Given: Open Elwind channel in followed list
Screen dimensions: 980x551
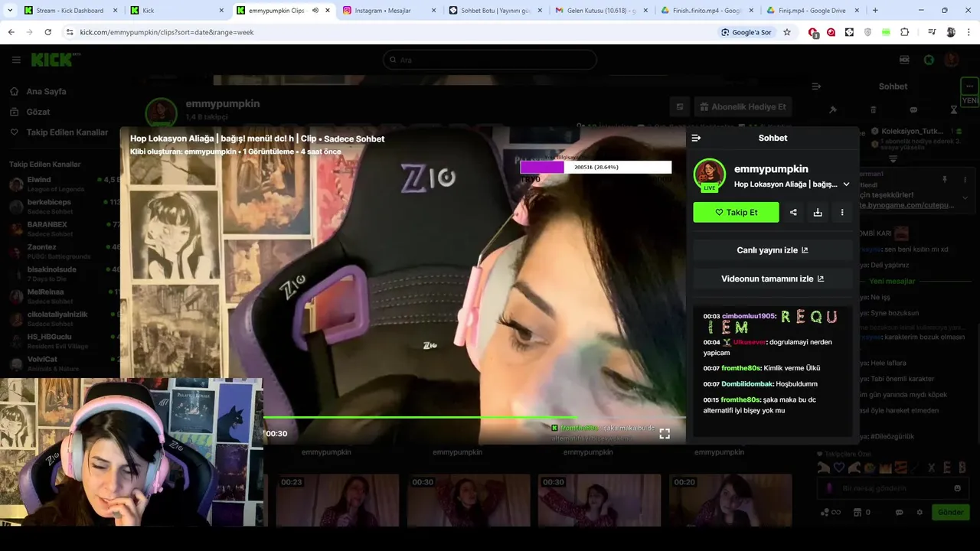Looking at the screenshot, I should click(63, 184).
